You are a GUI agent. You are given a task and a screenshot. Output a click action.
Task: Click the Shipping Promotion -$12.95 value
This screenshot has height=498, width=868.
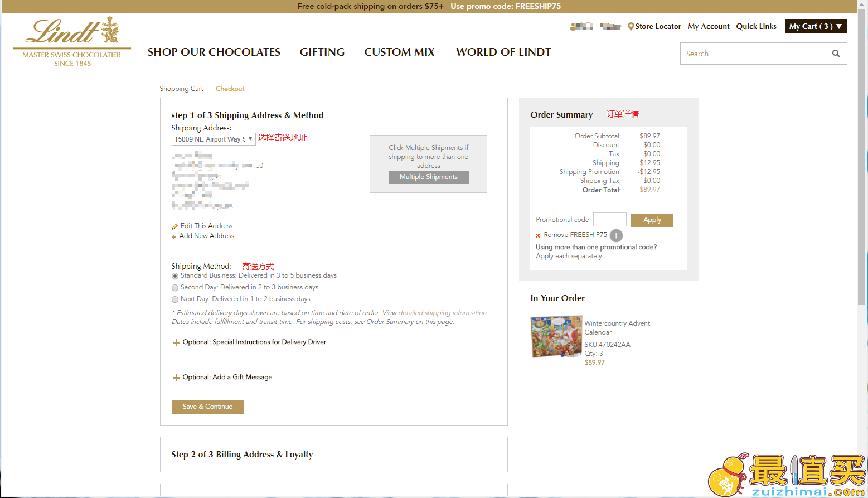coord(649,172)
